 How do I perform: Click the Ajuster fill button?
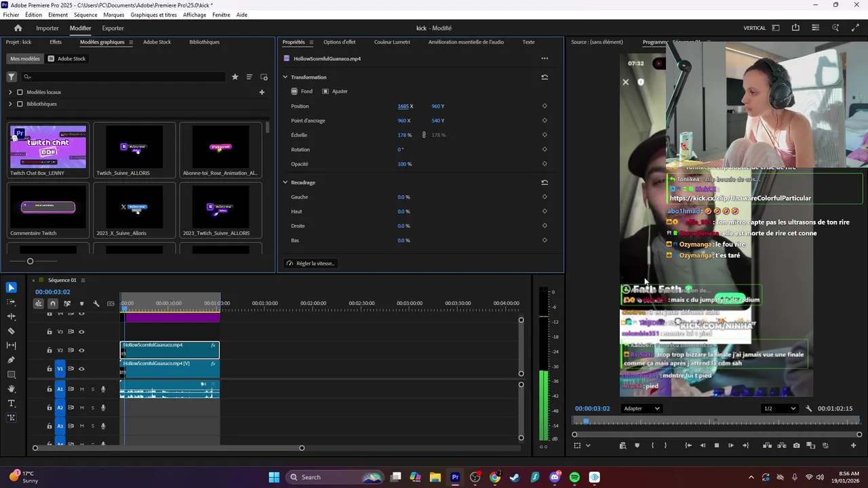(x=335, y=91)
